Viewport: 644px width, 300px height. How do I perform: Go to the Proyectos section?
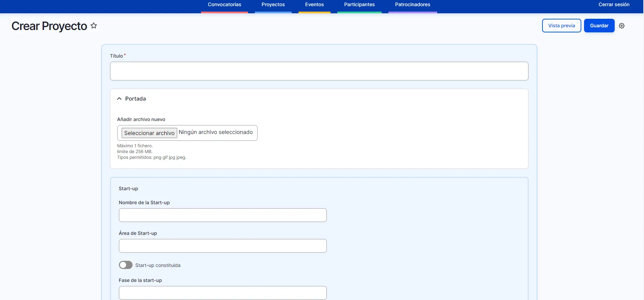click(x=273, y=5)
